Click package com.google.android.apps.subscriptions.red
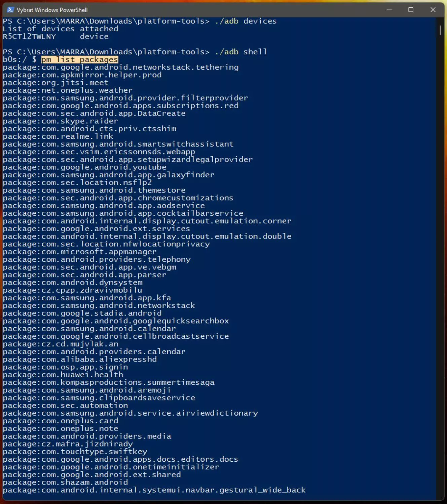The height and width of the screenshot is (504, 447). coord(121,106)
